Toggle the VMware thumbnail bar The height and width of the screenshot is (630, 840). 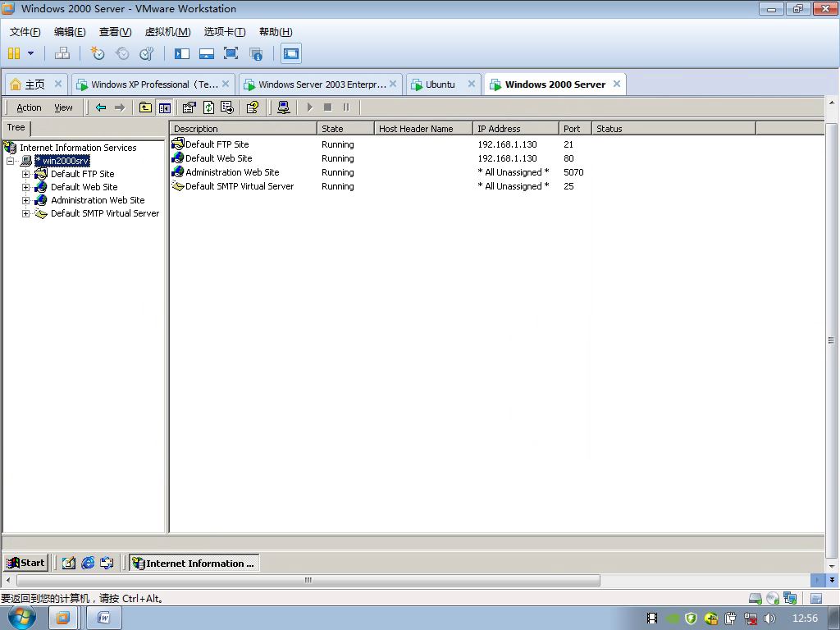(x=206, y=53)
